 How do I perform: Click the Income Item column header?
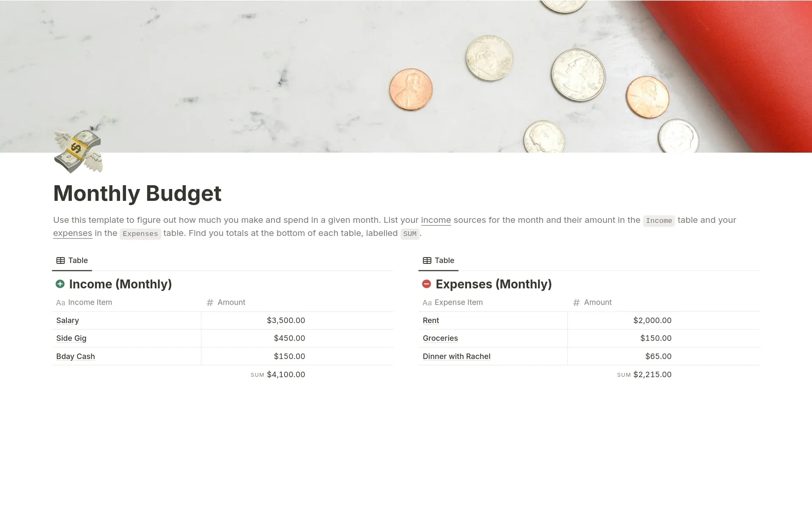pyautogui.click(x=90, y=302)
